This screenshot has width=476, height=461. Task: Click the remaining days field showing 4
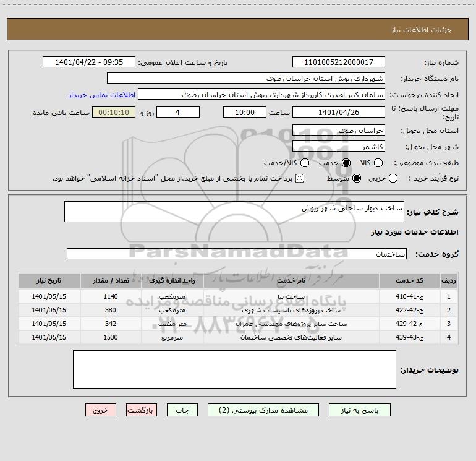[x=178, y=112]
